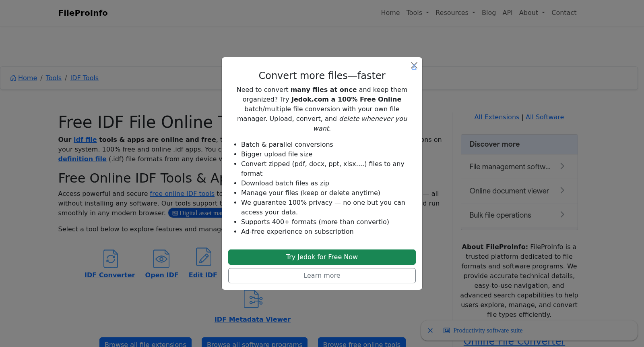Viewport: 644px width, 347px height.
Task: Open the IDF Metadata Viewer text link
Action: [x=253, y=320]
